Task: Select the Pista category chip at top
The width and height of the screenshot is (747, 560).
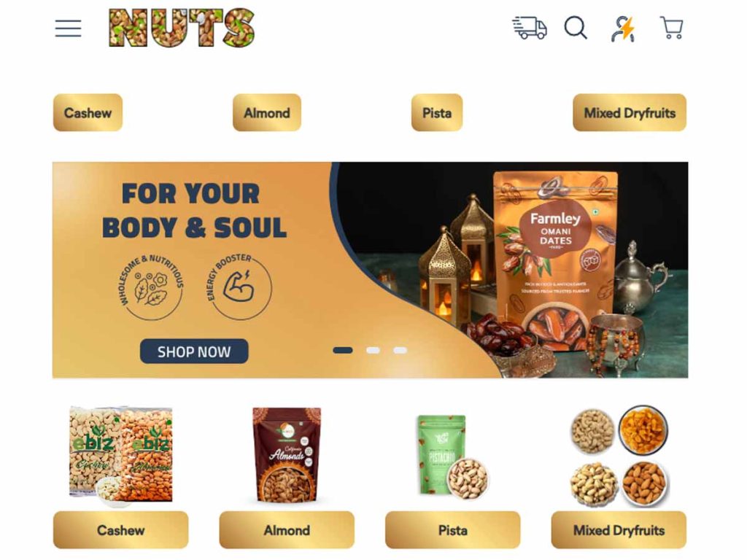Action: (437, 113)
